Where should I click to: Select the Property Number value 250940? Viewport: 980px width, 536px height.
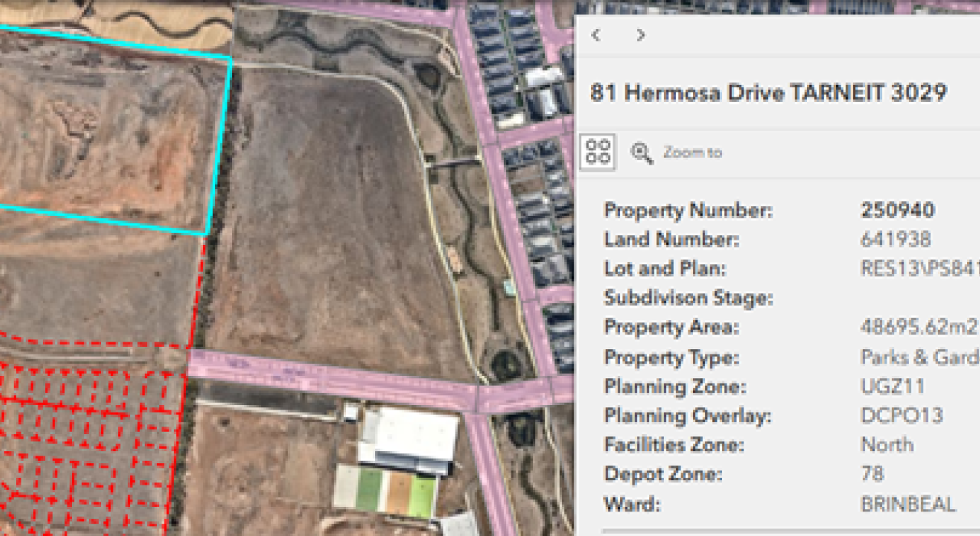click(x=897, y=211)
